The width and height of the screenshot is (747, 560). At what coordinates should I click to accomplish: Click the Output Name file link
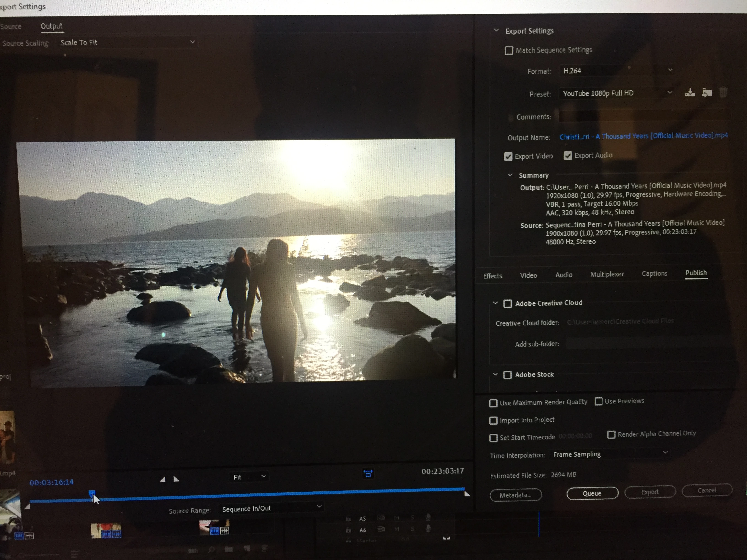[x=643, y=136]
